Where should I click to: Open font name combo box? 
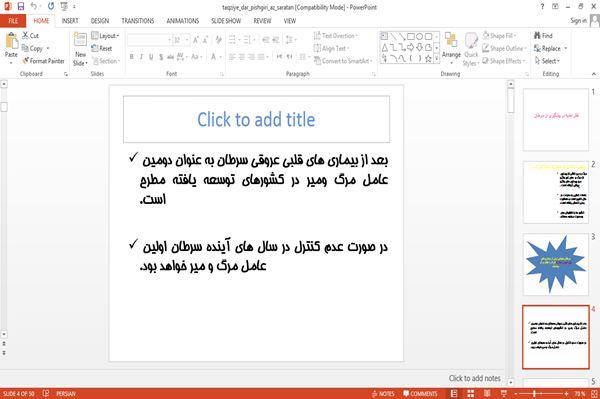pos(149,40)
